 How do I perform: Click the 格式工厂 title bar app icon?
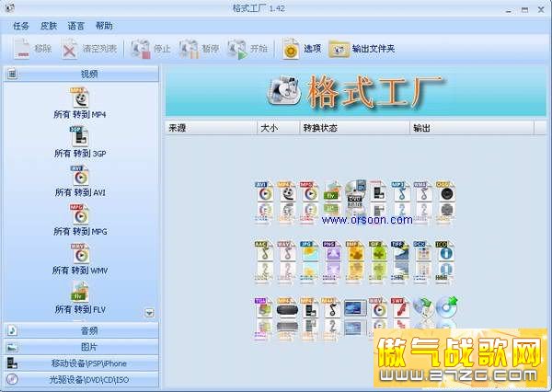pyautogui.click(x=10, y=8)
